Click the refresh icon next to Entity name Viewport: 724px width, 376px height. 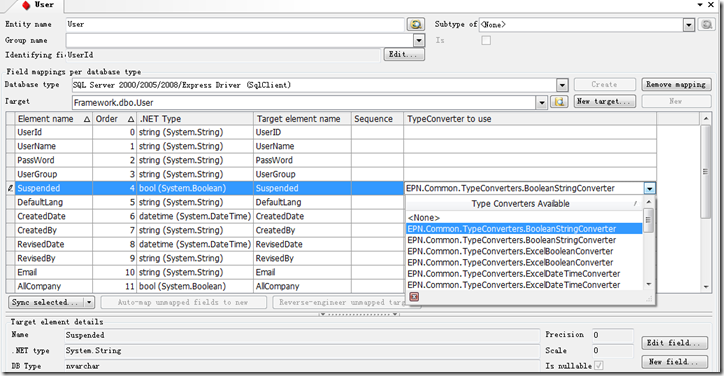click(416, 24)
